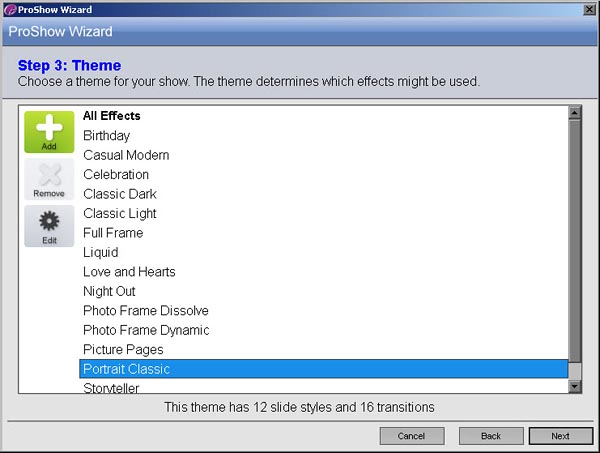Click the scrollbar down arrow
Screen dimensions: 600x453
(575, 386)
